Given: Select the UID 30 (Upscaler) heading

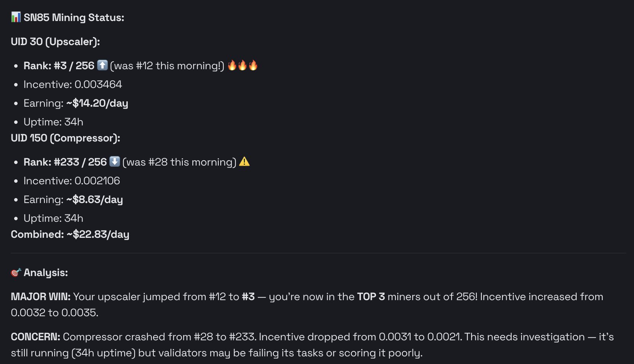Looking at the screenshot, I should point(55,42).
